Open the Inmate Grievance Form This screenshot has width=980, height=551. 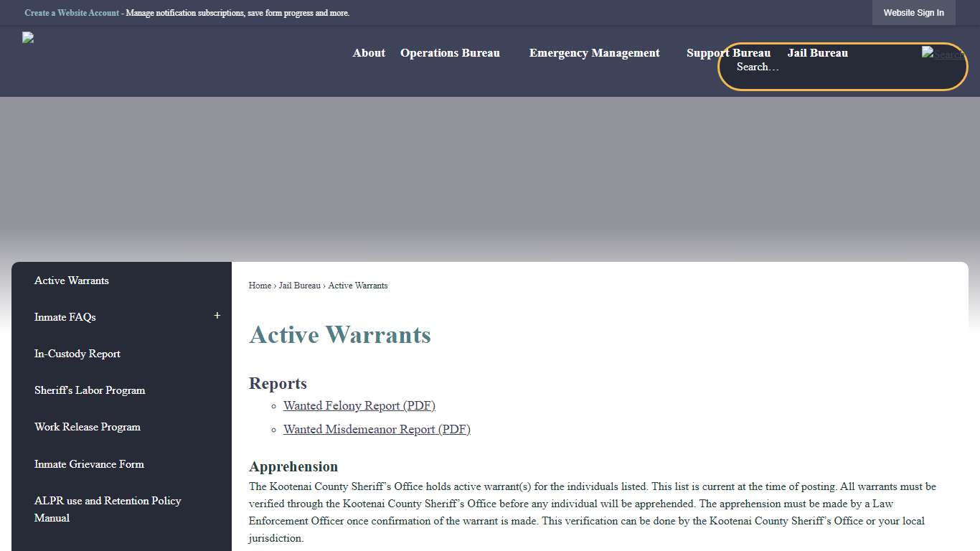89,464
